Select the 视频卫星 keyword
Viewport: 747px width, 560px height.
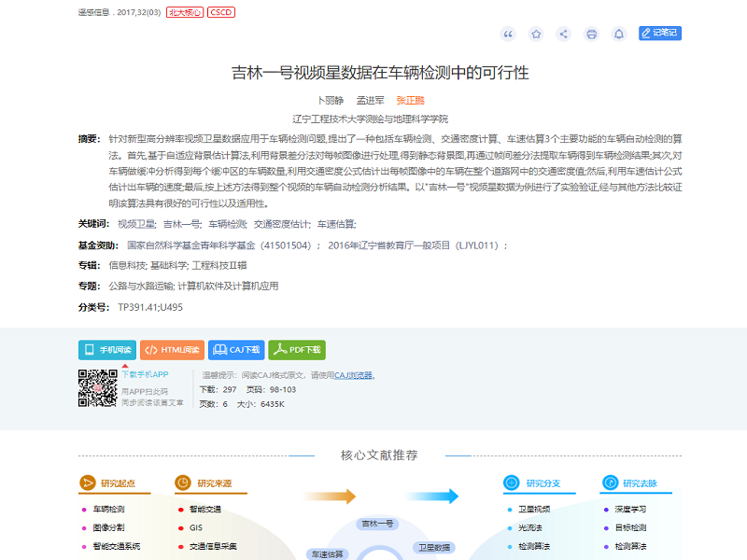pos(136,224)
